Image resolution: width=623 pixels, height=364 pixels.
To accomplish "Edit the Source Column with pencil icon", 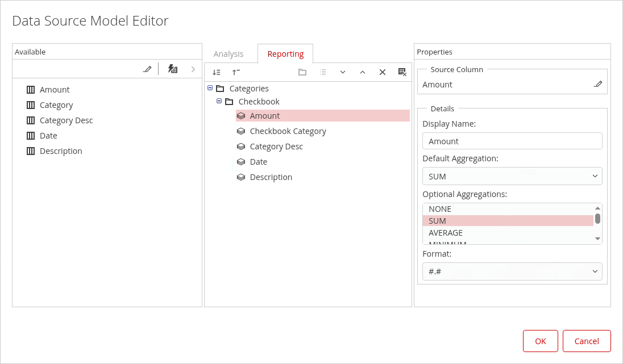I will (x=597, y=84).
